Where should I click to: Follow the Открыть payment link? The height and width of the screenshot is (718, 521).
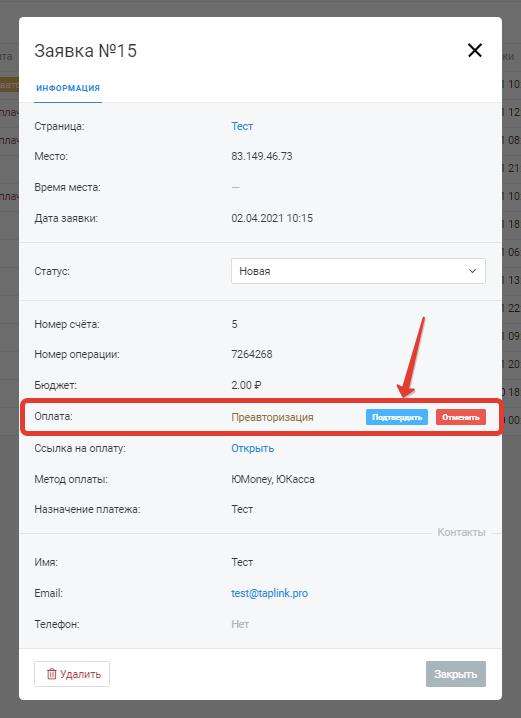click(x=252, y=448)
